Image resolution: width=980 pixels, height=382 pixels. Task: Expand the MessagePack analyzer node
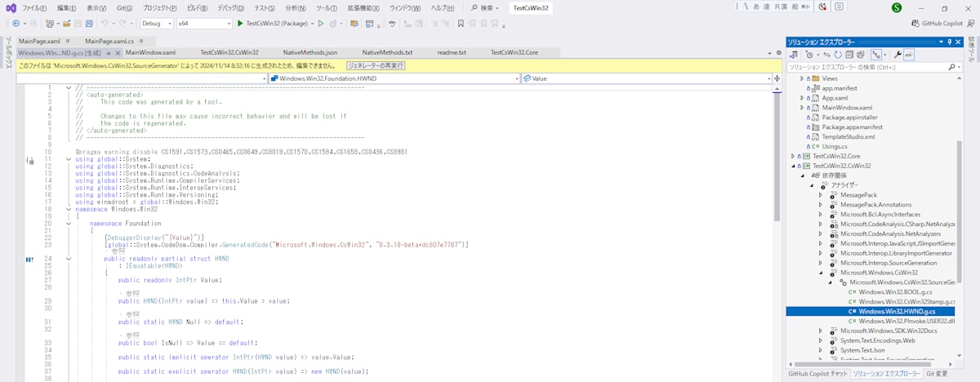point(822,195)
